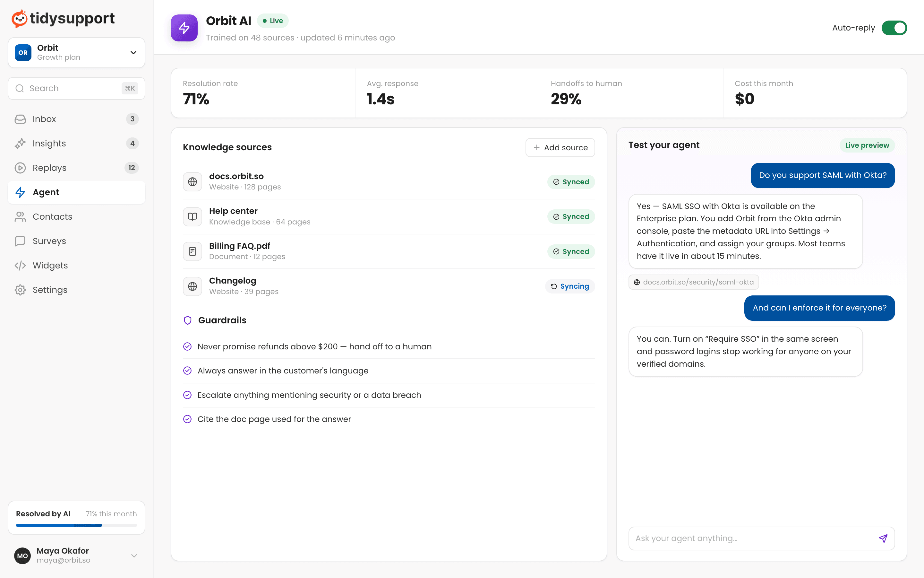Click the Synced status for Billing FAQ.pdf
The image size is (924, 578).
tap(571, 251)
